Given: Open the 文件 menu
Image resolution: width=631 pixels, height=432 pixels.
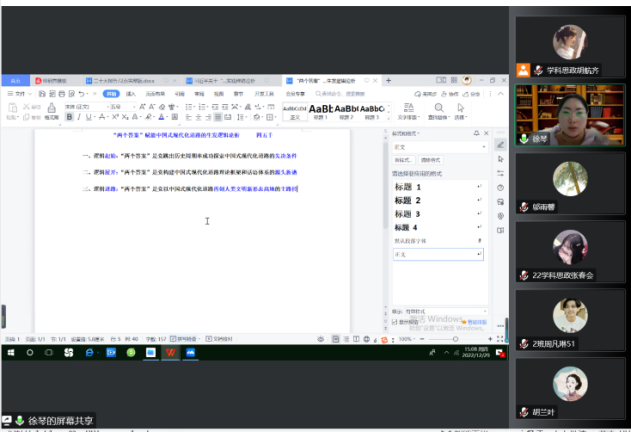Looking at the screenshot, I should [x=17, y=94].
